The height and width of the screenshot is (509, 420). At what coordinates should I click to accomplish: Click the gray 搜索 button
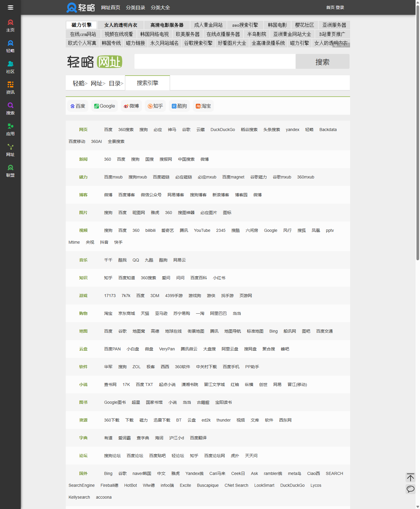[322, 62]
